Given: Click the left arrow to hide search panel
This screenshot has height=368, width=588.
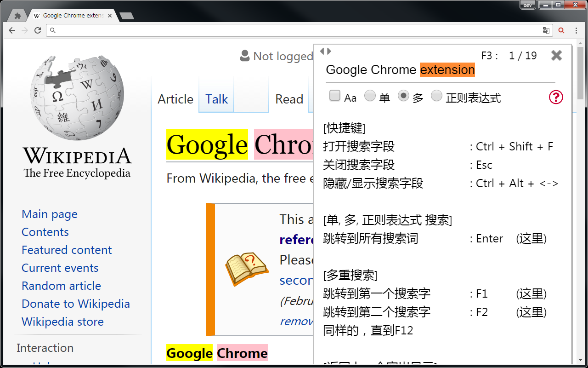Looking at the screenshot, I should pyautogui.click(x=322, y=51).
